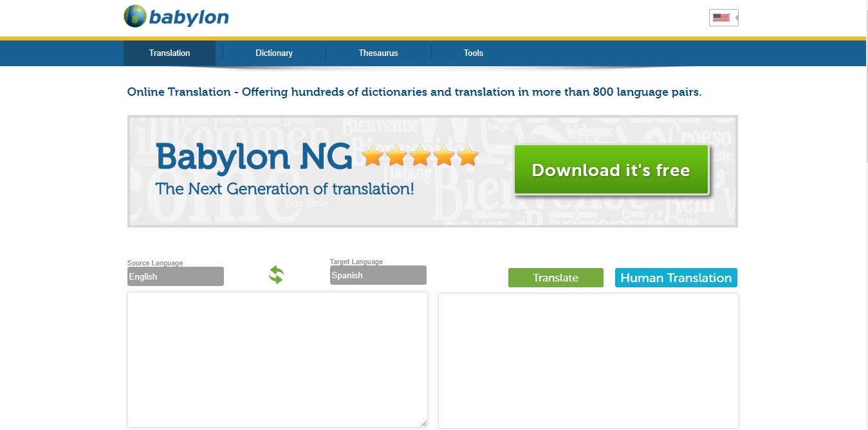The height and width of the screenshot is (430, 868).
Task: Switch to the Dictionary tab
Action: [274, 53]
